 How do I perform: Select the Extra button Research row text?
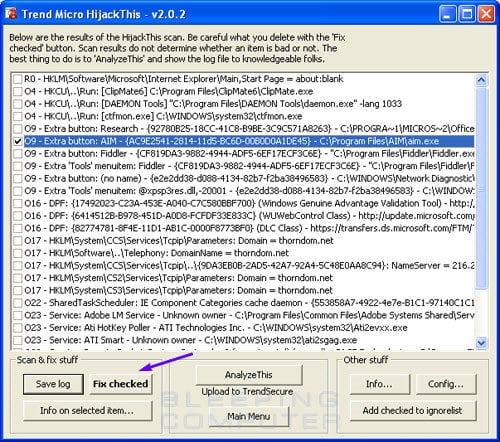(249, 129)
